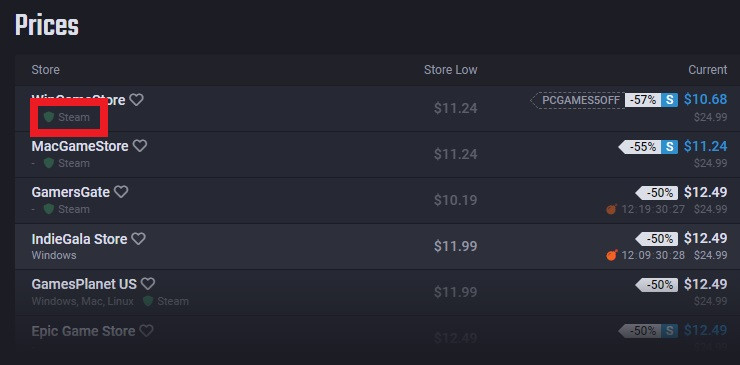Click the bomb timer icon in GamersGate row
The height and width of the screenshot is (365, 740).
click(x=612, y=209)
